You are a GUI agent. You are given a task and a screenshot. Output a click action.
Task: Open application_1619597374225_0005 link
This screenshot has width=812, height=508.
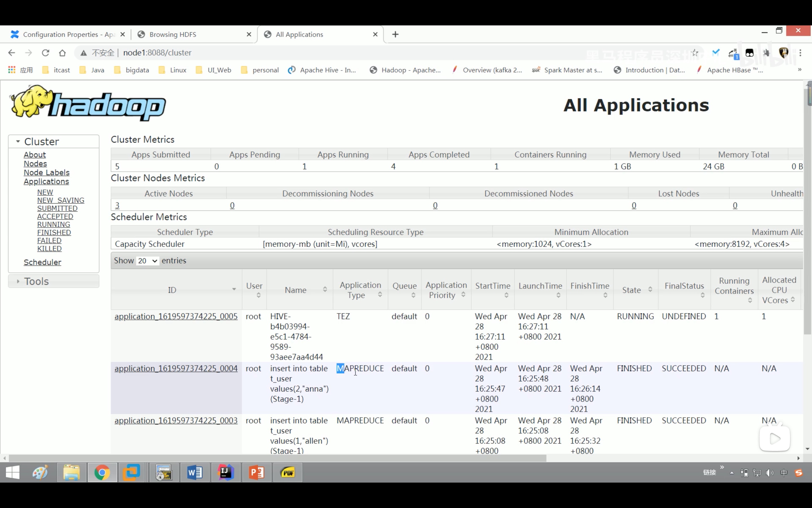click(176, 316)
